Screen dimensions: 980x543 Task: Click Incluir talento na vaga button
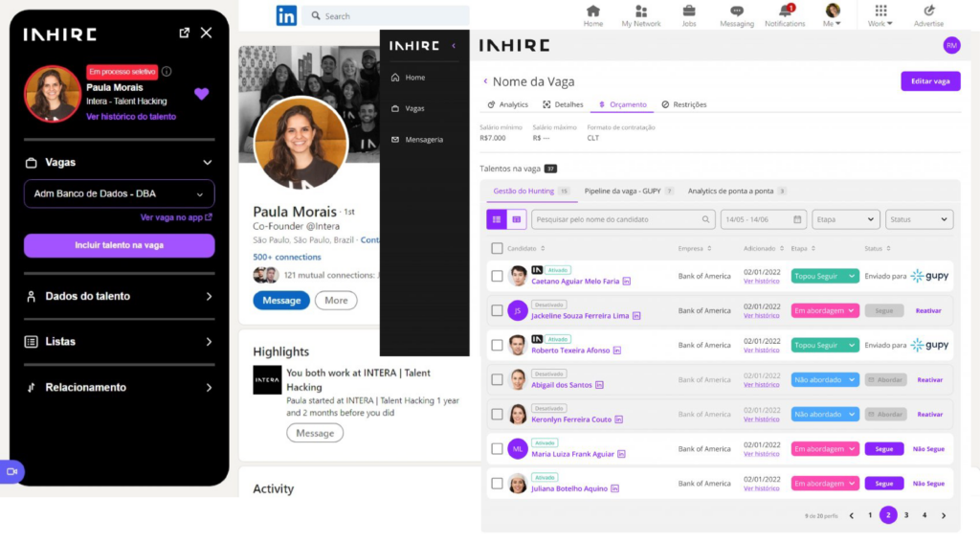[120, 245]
